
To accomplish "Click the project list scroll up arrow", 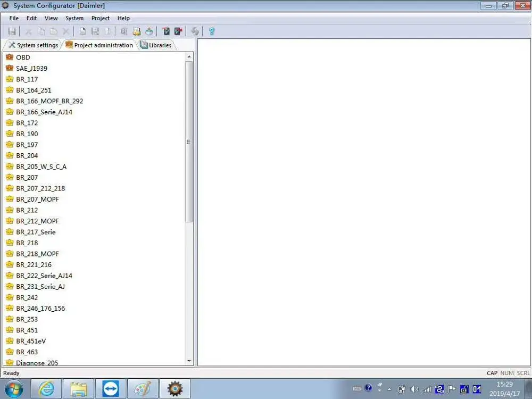I will [189, 57].
